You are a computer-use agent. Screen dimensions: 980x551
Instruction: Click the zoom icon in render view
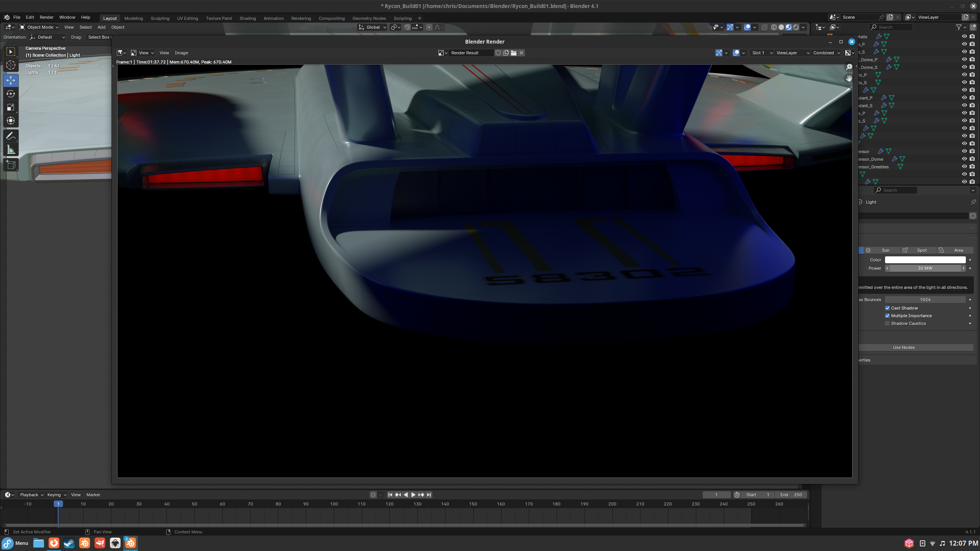tap(849, 67)
